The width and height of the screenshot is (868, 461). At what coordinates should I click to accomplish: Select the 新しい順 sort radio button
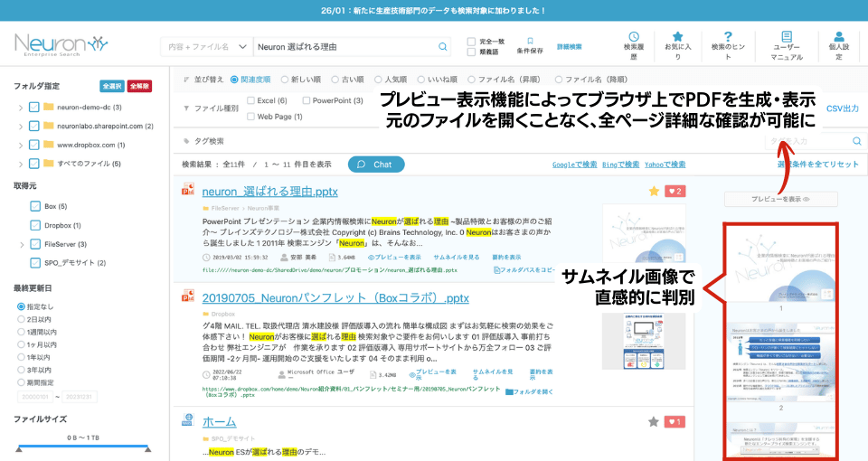click(x=285, y=80)
